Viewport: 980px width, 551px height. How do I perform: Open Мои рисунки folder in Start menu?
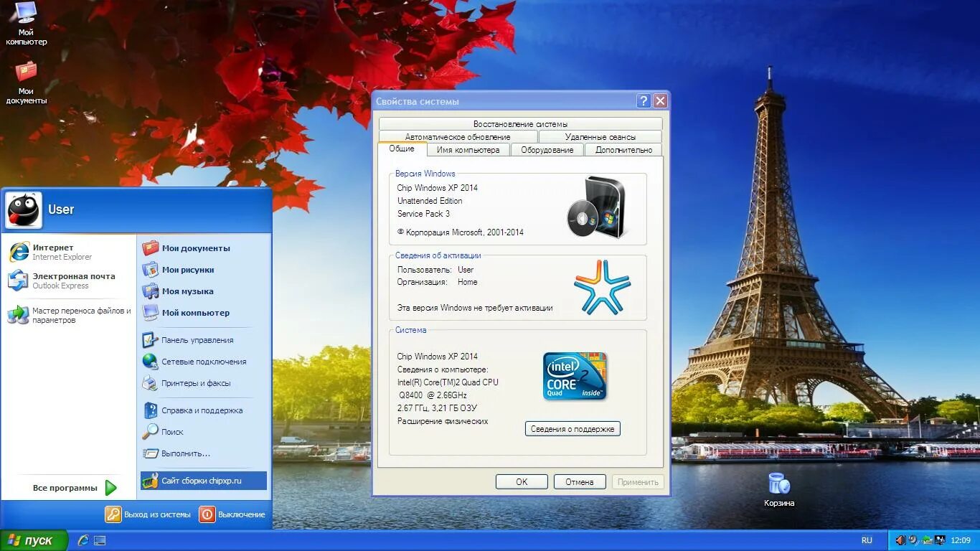(x=203, y=270)
